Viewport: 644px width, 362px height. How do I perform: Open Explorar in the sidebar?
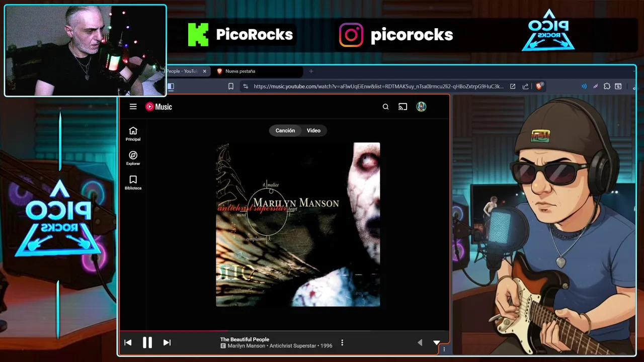pyautogui.click(x=133, y=158)
